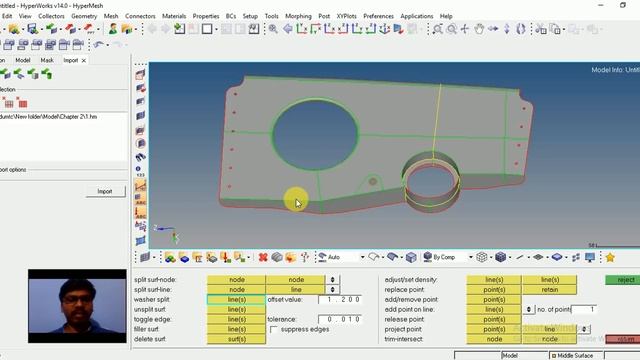This screenshot has height=360, width=640.
Task: Click the rotate up-down arrows icon
Action: coord(507,29)
